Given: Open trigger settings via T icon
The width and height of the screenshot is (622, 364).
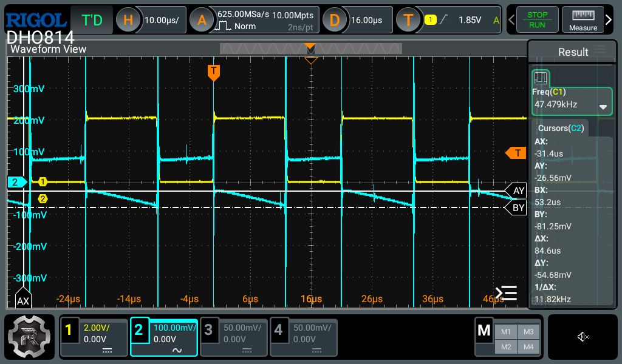Looking at the screenshot, I should [x=408, y=20].
